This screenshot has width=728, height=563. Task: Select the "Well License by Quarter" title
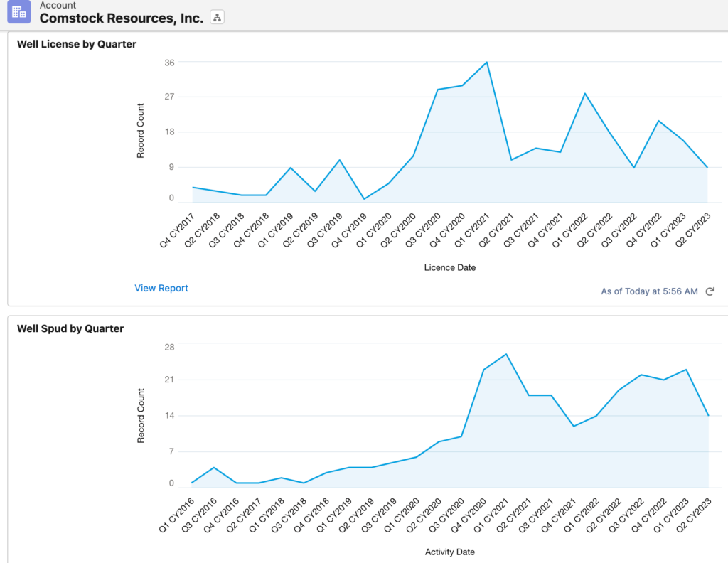pyautogui.click(x=77, y=44)
